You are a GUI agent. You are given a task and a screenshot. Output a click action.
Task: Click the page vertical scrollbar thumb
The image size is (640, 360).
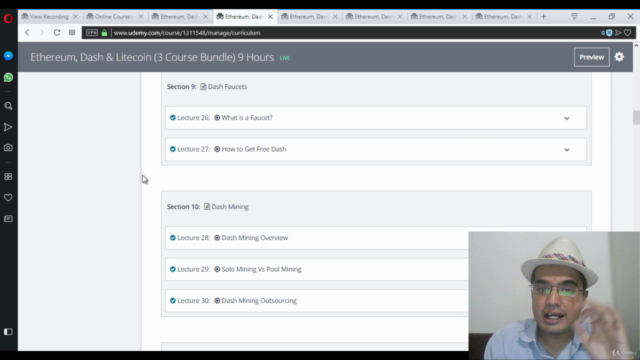point(636,117)
